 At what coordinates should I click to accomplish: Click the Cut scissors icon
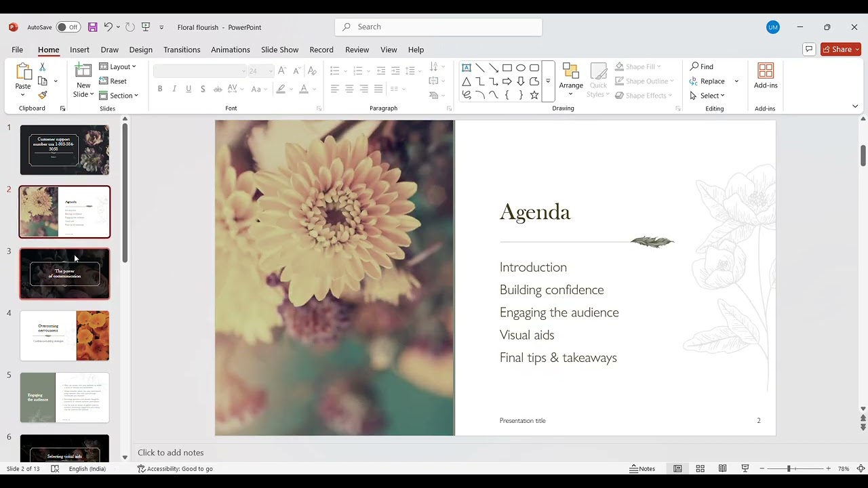click(x=42, y=67)
